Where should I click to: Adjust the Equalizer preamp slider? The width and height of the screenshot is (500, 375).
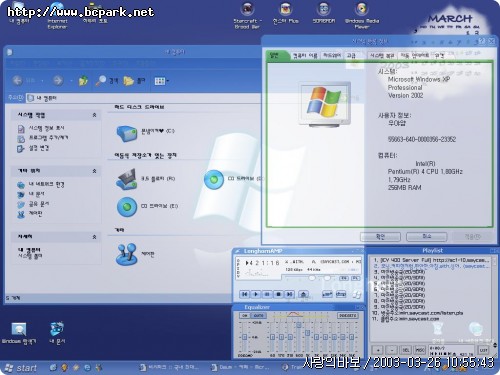(x=244, y=337)
